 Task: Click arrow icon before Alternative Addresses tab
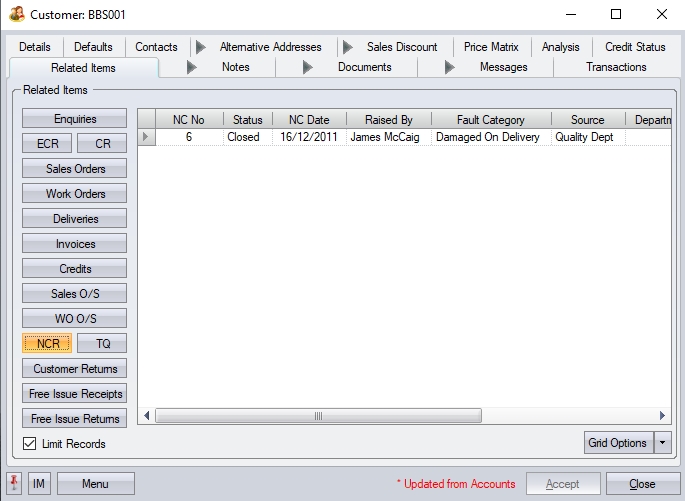[200, 47]
